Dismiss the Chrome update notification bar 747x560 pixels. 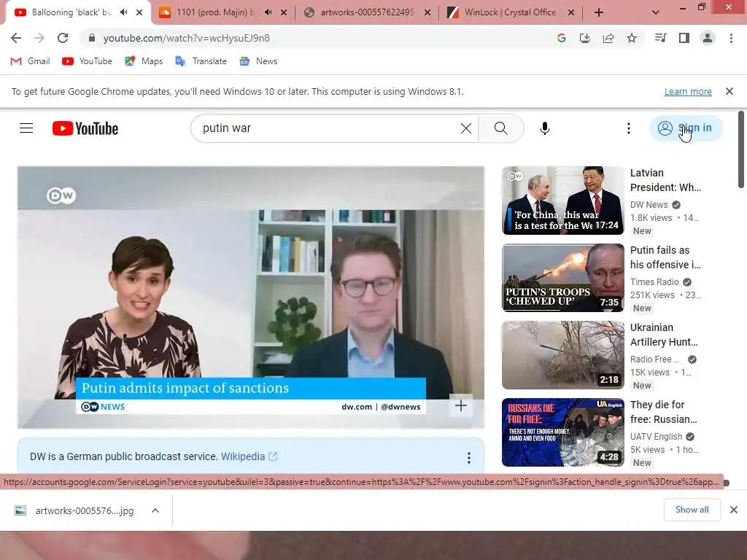tap(729, 91)
